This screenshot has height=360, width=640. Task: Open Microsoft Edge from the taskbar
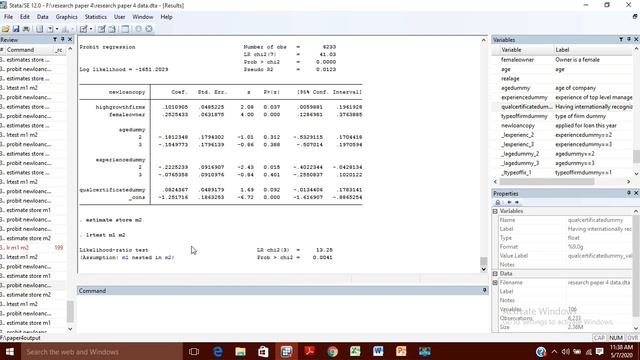pos(218,351)
